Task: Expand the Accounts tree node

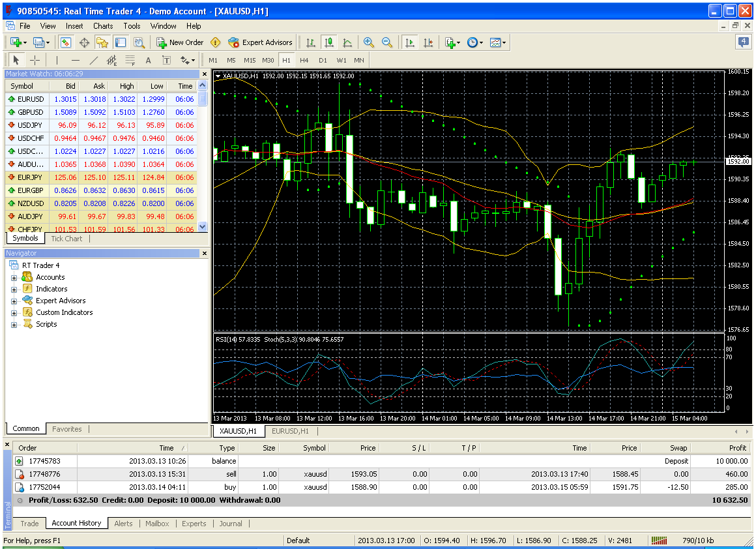Action: [14, 278]
